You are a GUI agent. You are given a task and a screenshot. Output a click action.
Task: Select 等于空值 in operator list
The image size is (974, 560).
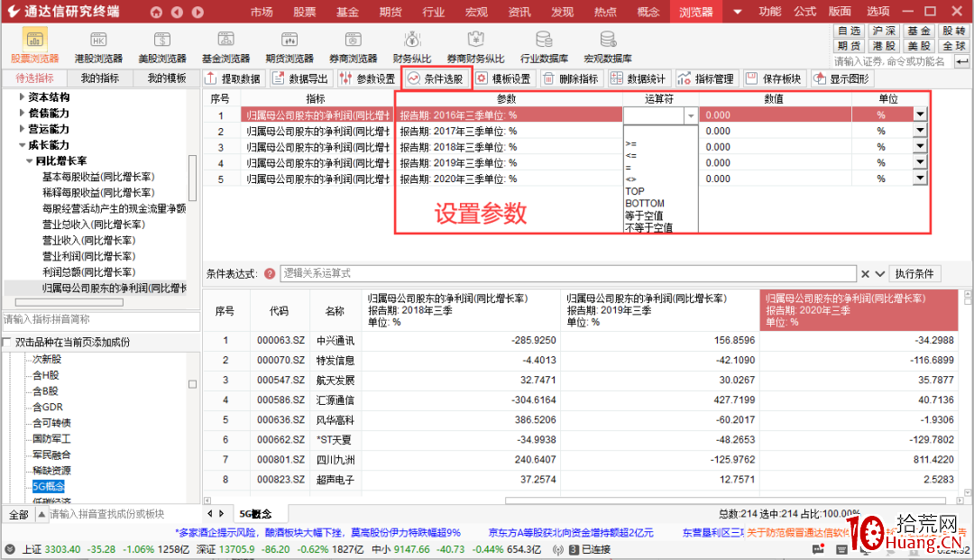tap(644, 216)
